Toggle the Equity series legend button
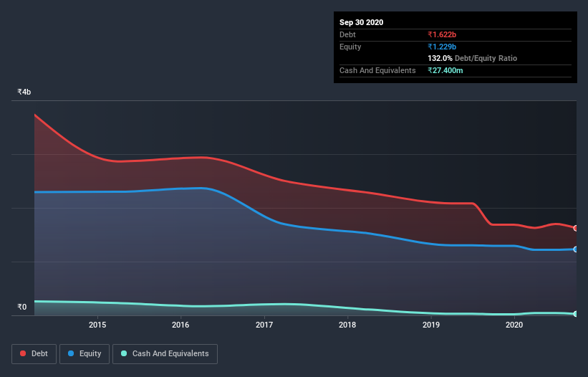Screen dimensions: 588x377 coord(85,354)
